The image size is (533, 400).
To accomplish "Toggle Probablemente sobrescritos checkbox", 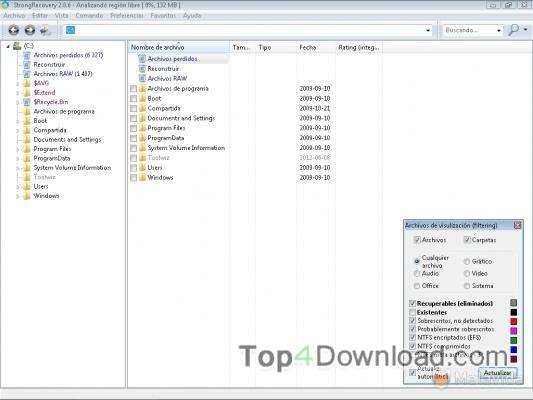I will tap(412, 329).
